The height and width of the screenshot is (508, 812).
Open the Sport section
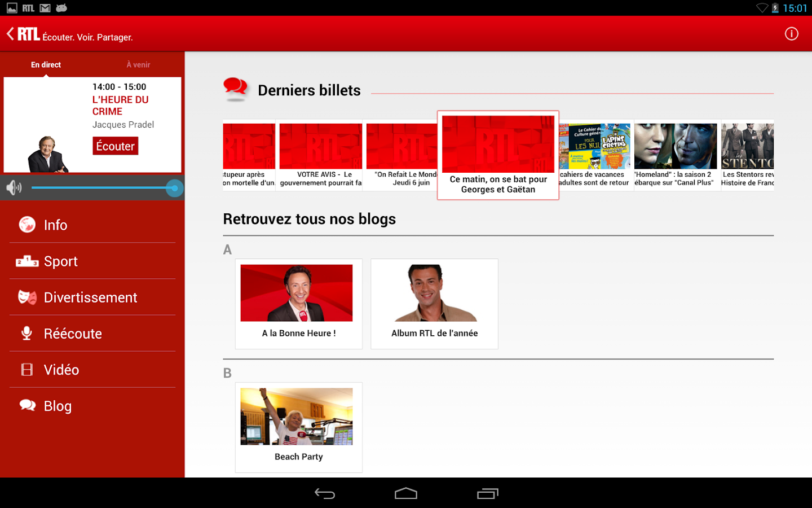click(x=92, y=261)
